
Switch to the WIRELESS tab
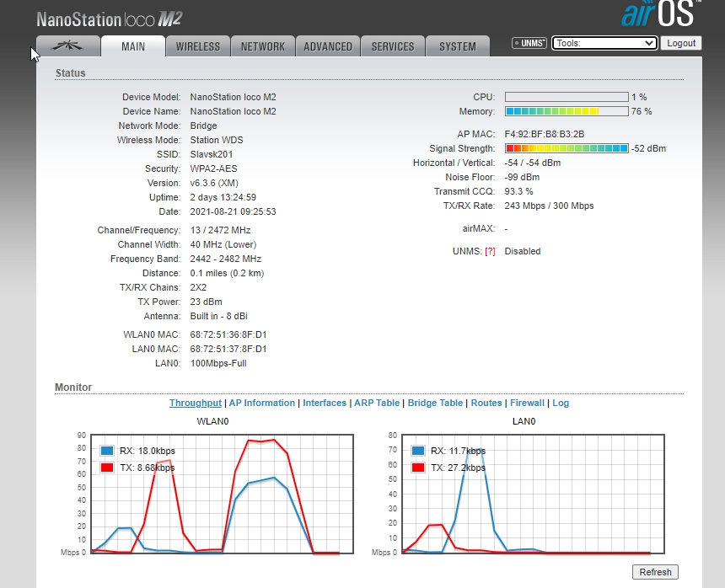coord(198,46)
